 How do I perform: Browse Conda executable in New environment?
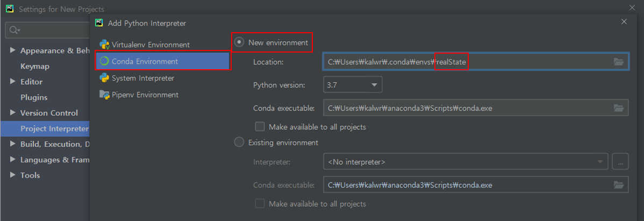[619, 108]
